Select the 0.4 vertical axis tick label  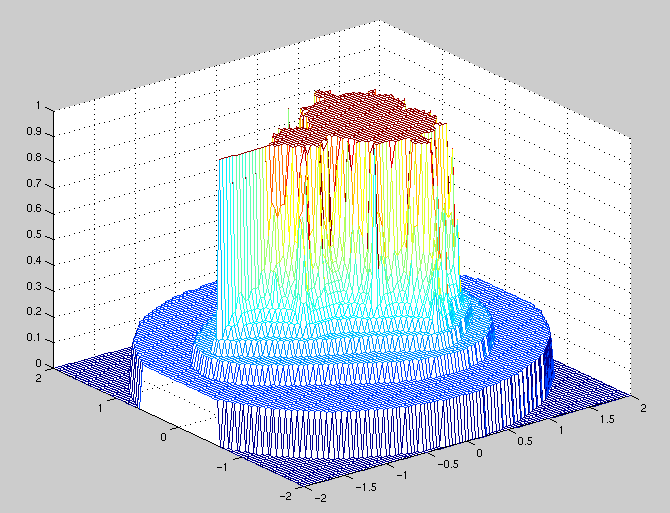pyautogui.click(x=39, y=262)
